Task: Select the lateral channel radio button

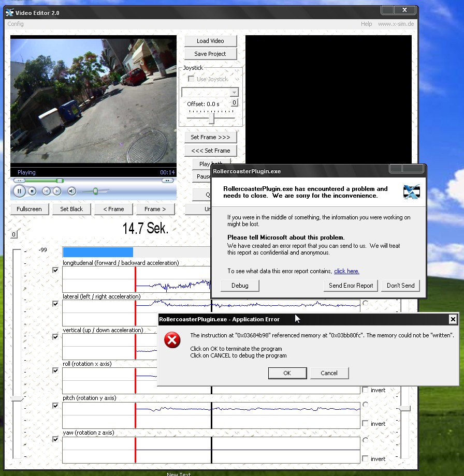Action: tap(365, 303)
